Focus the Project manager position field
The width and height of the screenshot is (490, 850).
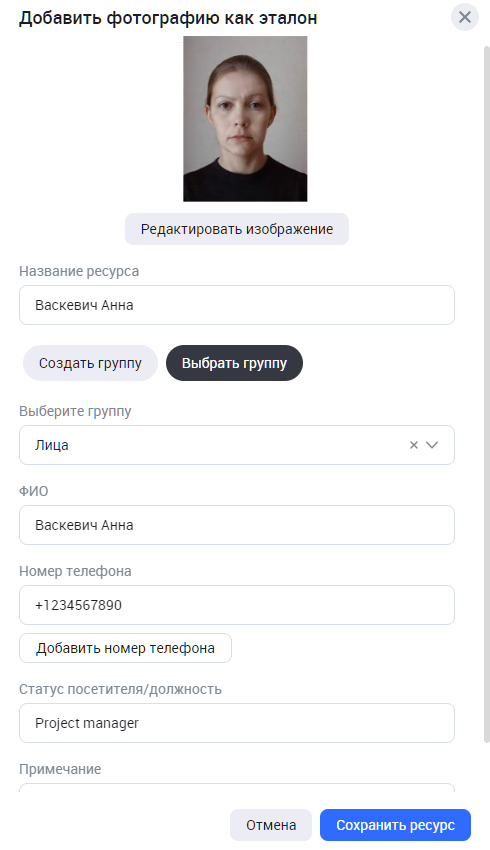click(237, 723)
